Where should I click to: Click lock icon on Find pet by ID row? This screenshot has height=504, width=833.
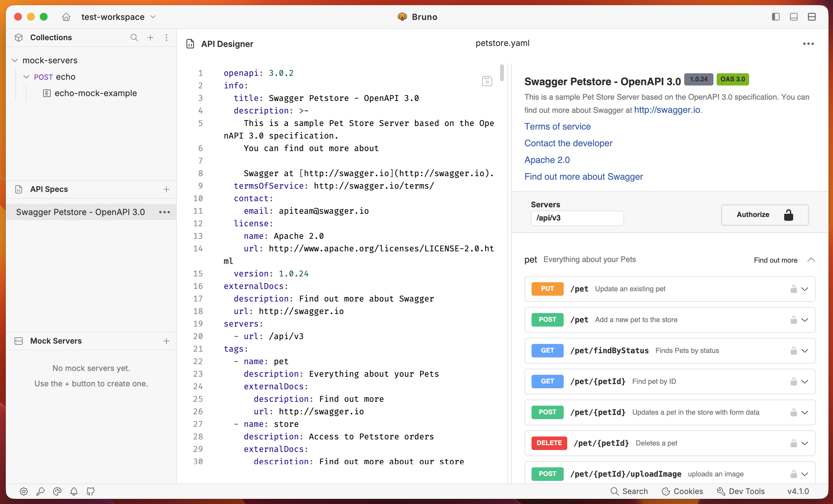[x=793, y=382]
